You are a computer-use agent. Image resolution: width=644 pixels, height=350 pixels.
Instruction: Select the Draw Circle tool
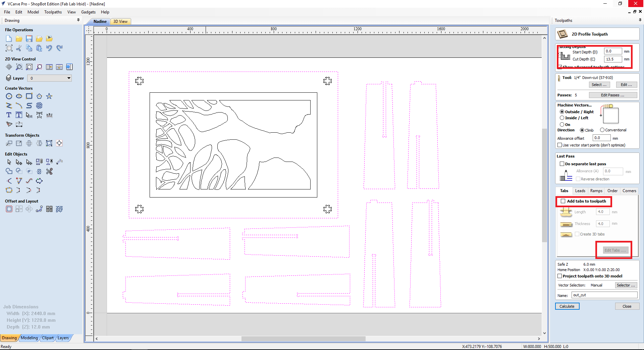click(9, 96)
